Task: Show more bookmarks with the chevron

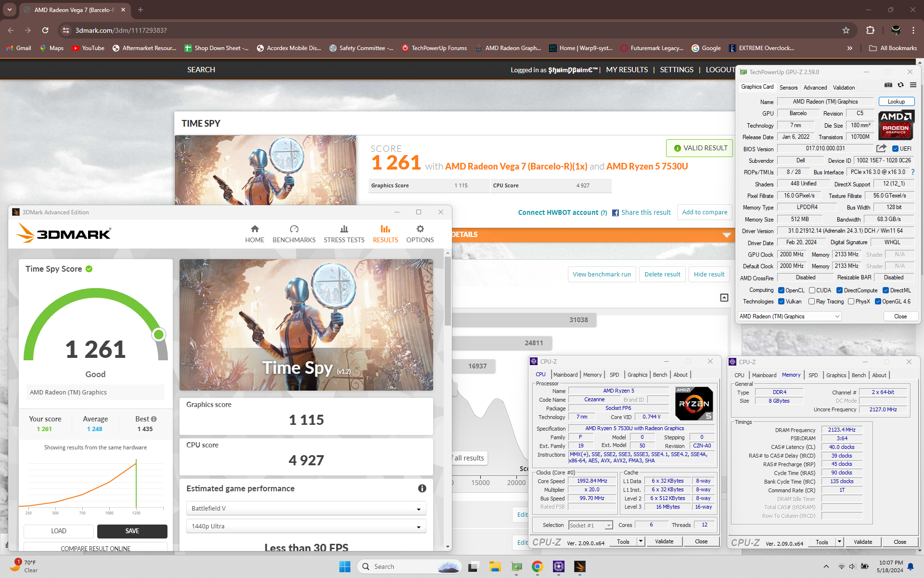Action: tap(850, 48)
